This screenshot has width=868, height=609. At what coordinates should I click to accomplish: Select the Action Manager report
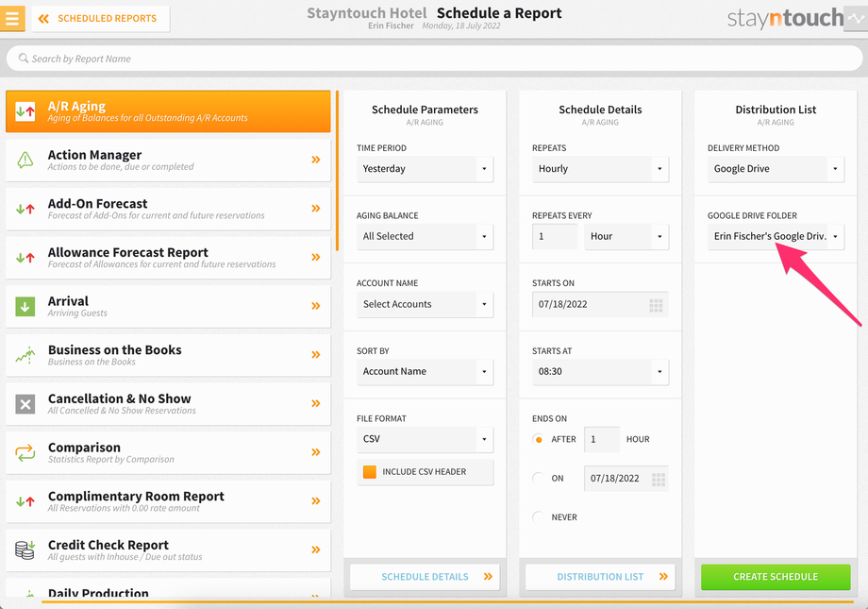168,161
